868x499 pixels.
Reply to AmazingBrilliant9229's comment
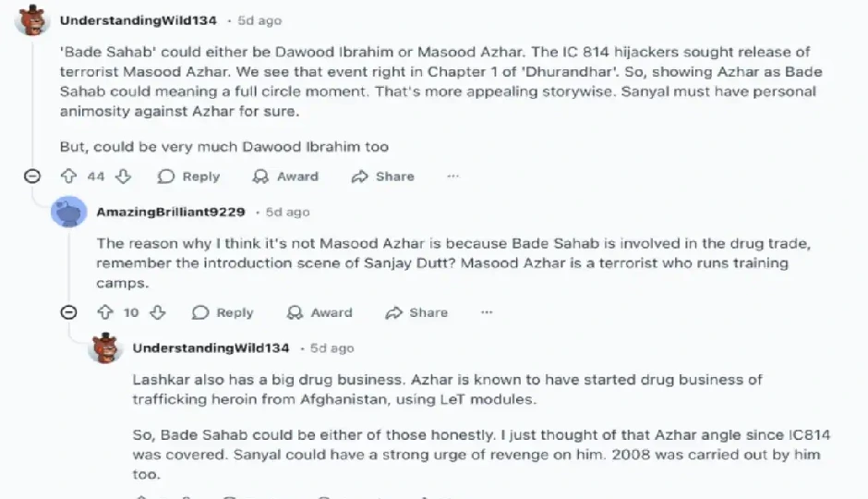click(223, 312)
